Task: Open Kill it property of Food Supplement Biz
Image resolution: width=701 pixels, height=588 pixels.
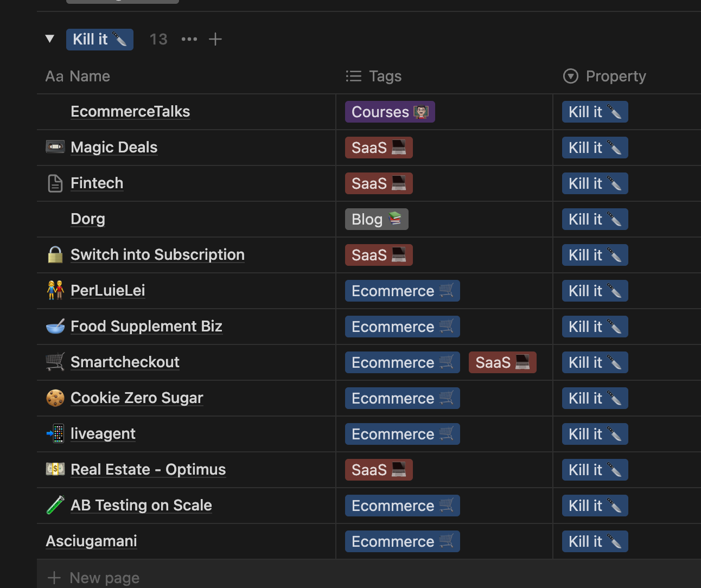Action: [x=595, y=327]
